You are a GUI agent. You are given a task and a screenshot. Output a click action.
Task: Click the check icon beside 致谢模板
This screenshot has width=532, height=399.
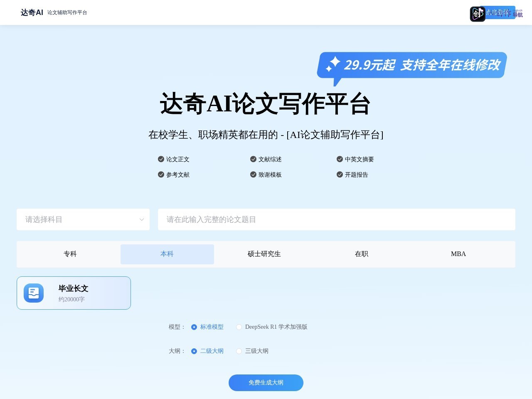tap(253, 175)
